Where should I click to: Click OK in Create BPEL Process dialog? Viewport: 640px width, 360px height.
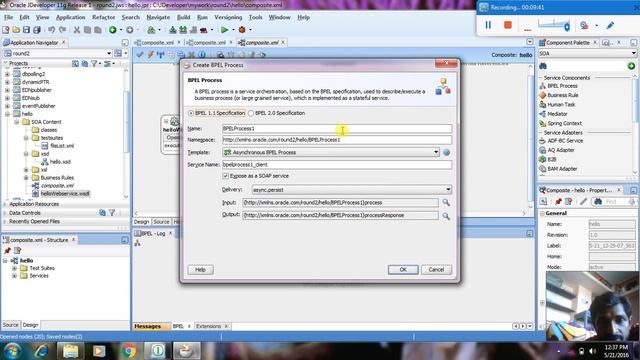click(403, 270)
